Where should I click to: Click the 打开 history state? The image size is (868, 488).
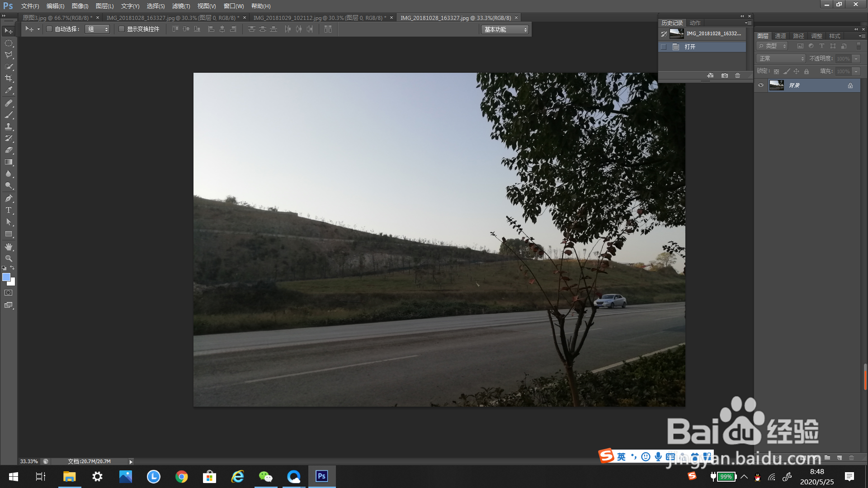click(690, 47)
